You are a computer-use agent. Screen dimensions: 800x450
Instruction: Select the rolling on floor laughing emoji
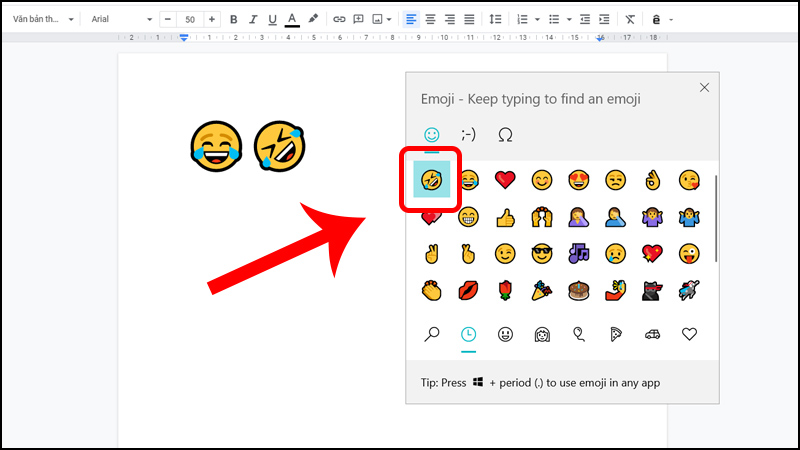tap(432, 180)
